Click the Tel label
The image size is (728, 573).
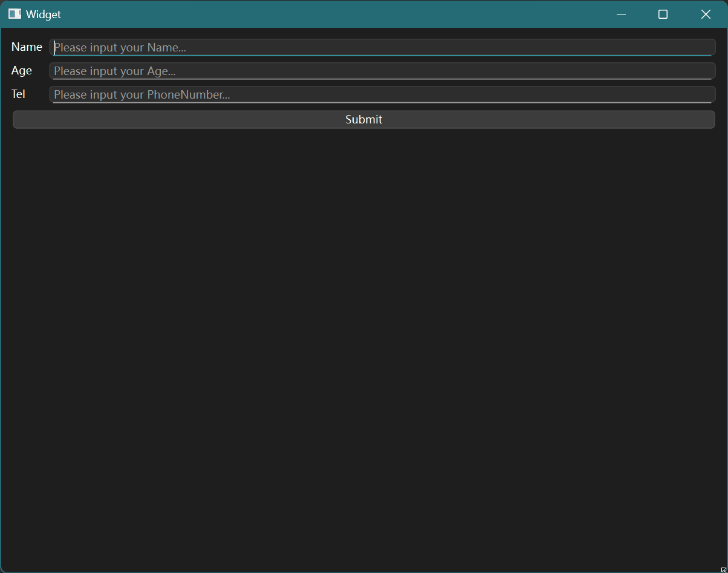click(18, 94)
